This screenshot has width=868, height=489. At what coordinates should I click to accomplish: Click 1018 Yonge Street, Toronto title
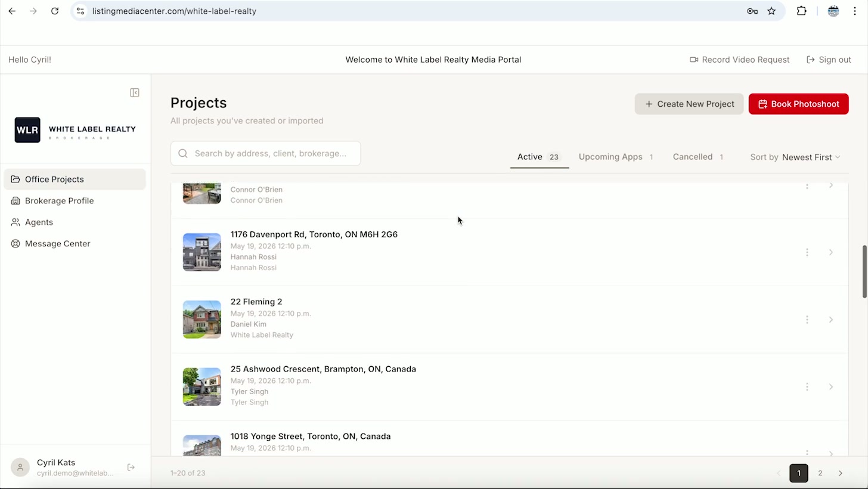coord(311,437)
